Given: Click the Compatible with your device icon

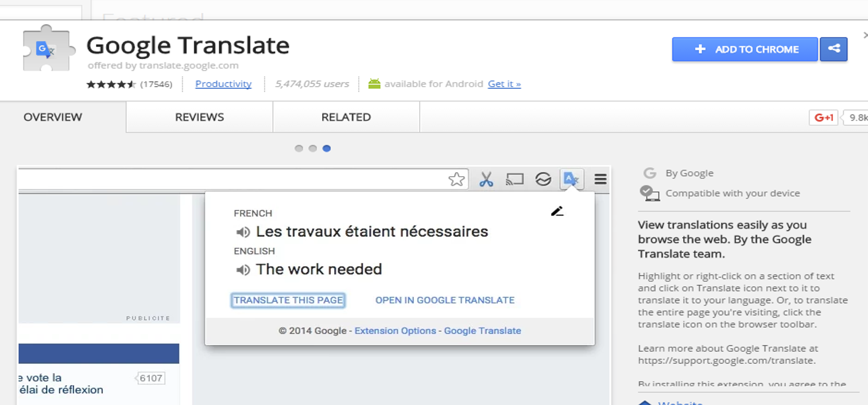Looking at the screenshot, I should coord(649,193).
